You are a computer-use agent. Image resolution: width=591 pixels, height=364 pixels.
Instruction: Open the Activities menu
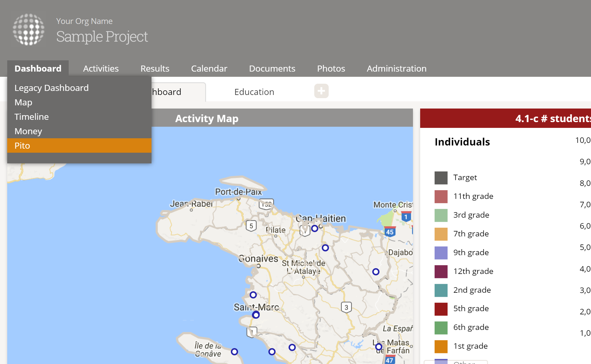pos(101,69)
